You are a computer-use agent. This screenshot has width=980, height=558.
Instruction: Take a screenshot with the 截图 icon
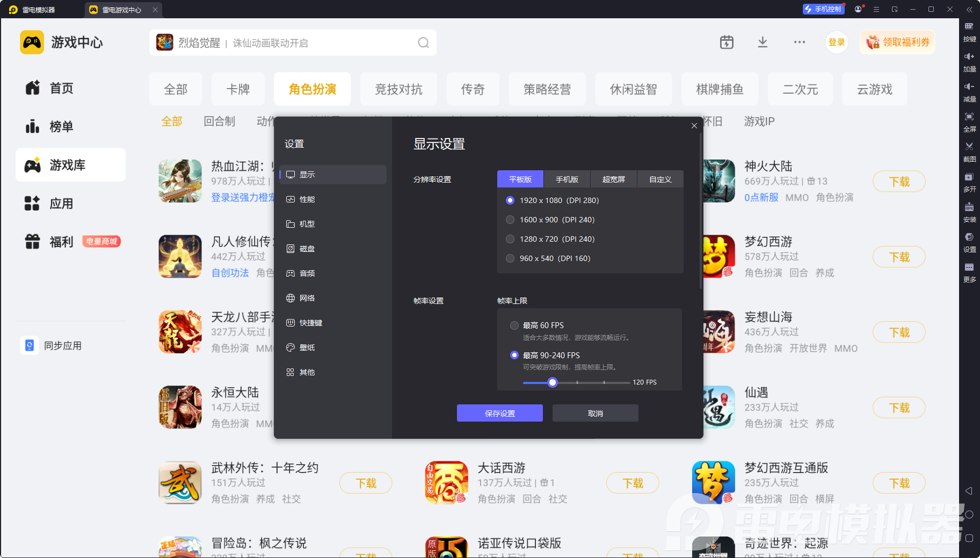tap(969, 152)
